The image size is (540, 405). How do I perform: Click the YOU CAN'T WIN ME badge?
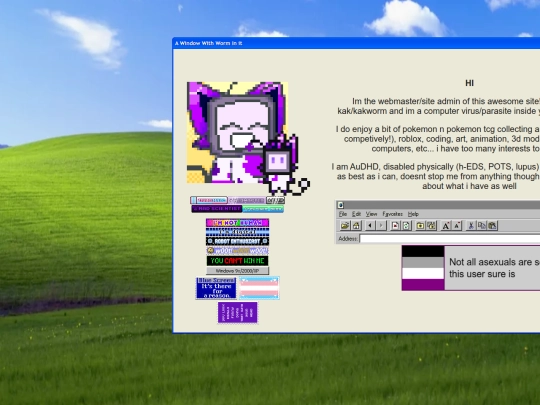237,261
